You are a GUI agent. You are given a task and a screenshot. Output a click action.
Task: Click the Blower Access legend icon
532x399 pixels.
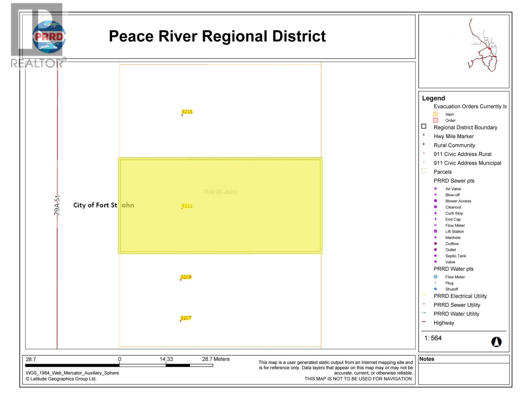pyautogui.click(x=435, y=201)
